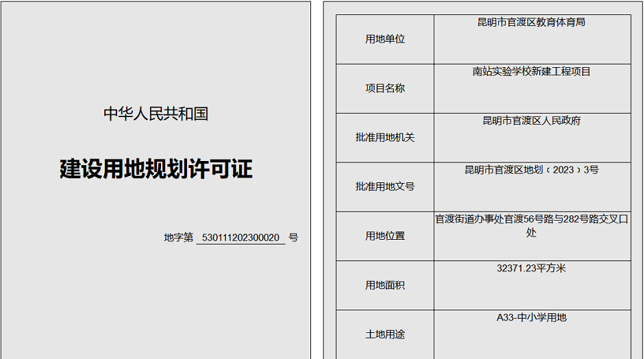This screenshot has width=644, height=359.
Task: Click the 官渡街道办事处官渡56号路 address text
Action: pyautogui.click(x=493, y=219)
